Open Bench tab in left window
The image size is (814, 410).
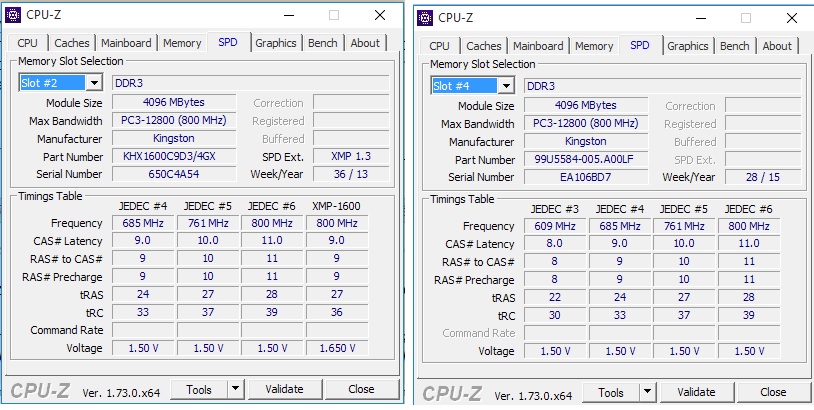click(x=323, y=43)
